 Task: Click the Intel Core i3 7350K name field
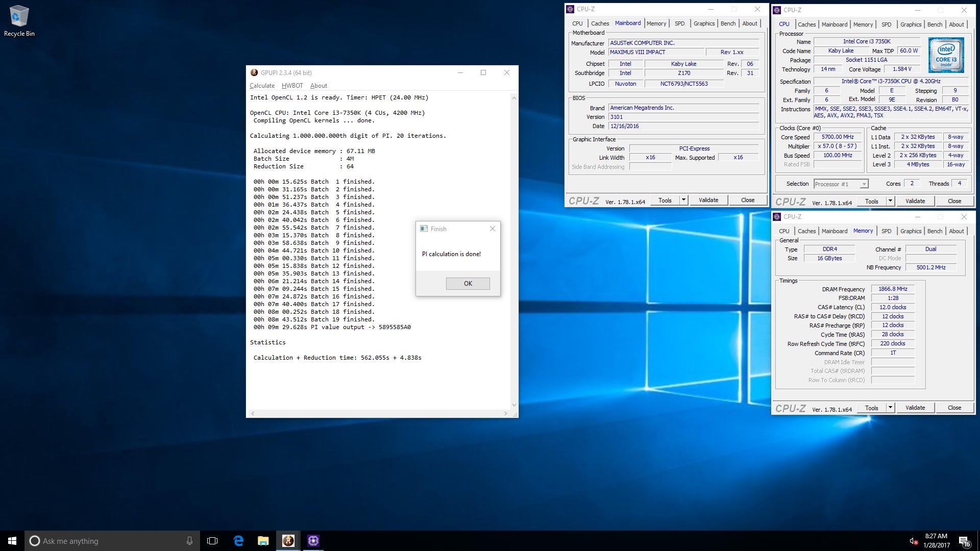[x=866, y=41]
